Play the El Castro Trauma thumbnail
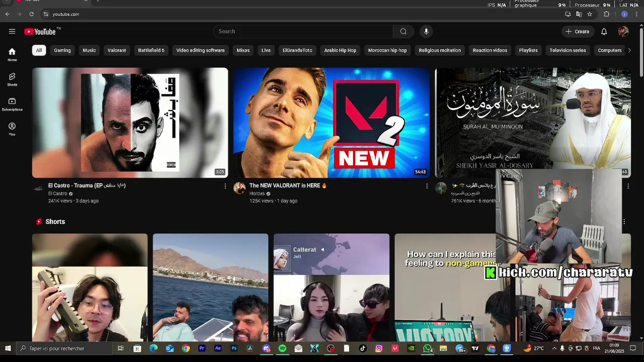This screenshot has width=644, height=362. tap(130, 123)
